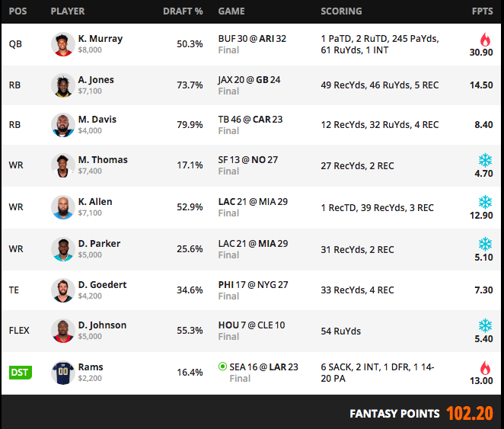Click the PLAYER column header

pos(68,11)
